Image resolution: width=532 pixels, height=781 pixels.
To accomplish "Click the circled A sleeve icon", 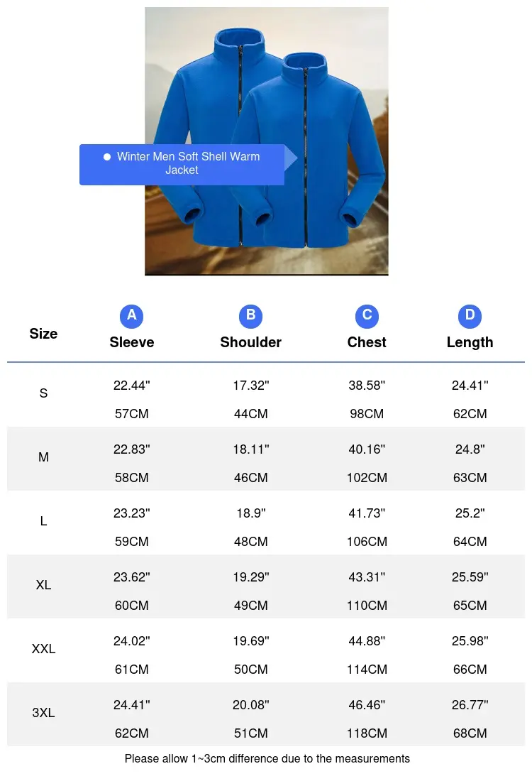I will coord(131,315).
